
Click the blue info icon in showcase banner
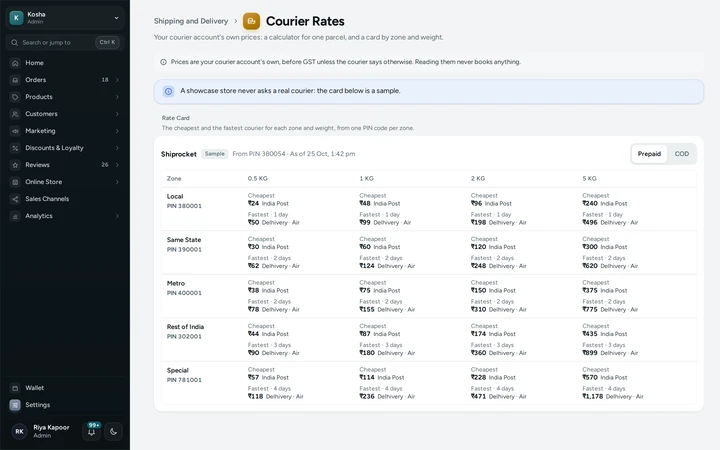(x=169, y=91)
